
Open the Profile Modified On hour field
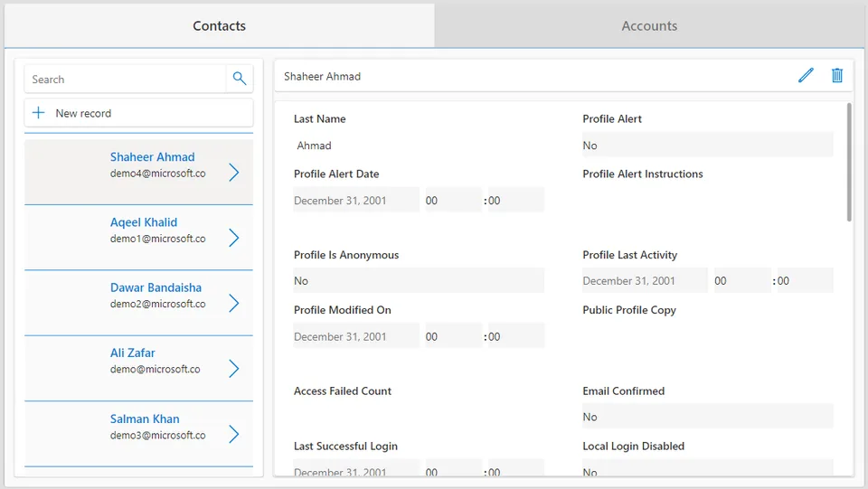(453, 336)
